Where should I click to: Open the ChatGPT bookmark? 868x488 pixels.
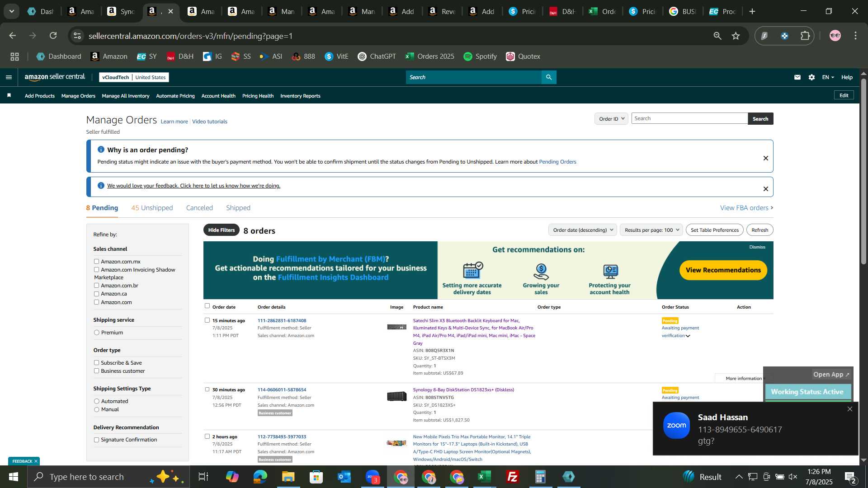click(377, 56)
